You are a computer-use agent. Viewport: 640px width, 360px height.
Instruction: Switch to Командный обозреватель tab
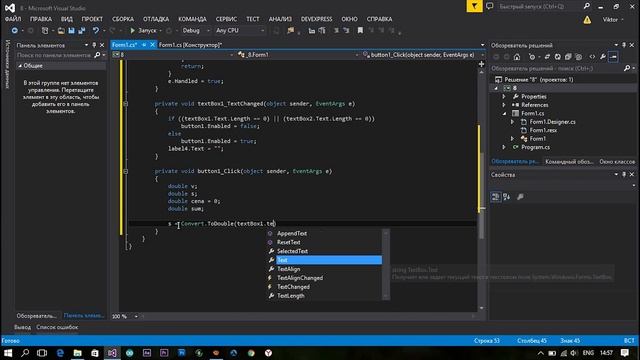point(569,162)
